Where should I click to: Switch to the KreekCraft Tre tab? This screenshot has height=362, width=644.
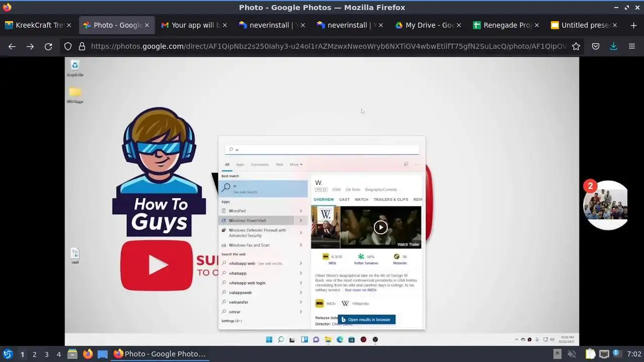39,25
